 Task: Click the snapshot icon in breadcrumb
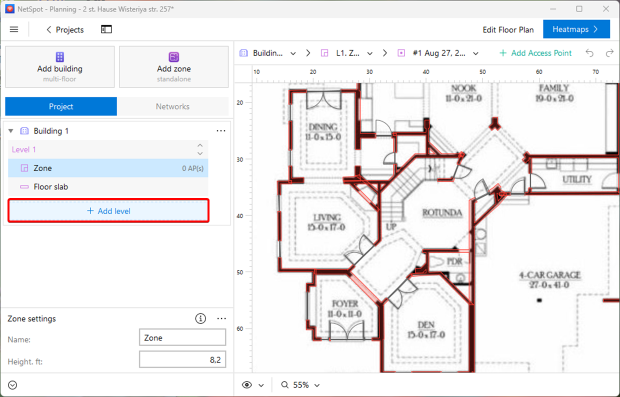click(x=401, y=53)
